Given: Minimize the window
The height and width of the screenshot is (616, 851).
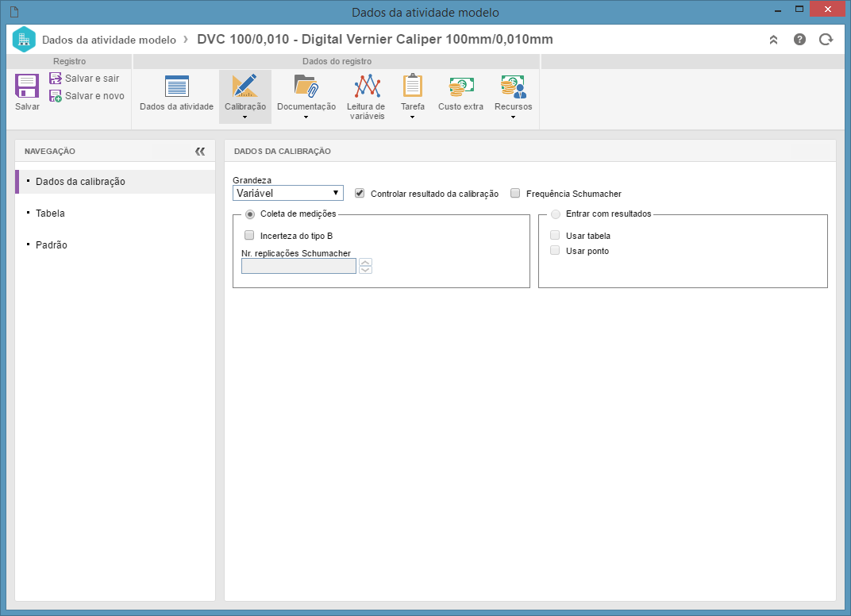Looking at the screenshot, I should tap(778, 10).
